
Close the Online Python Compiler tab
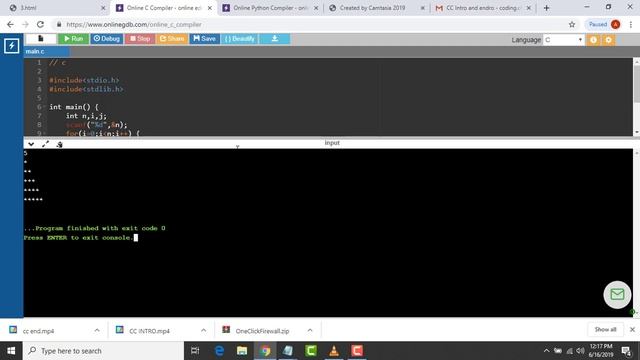pos(316,8)
